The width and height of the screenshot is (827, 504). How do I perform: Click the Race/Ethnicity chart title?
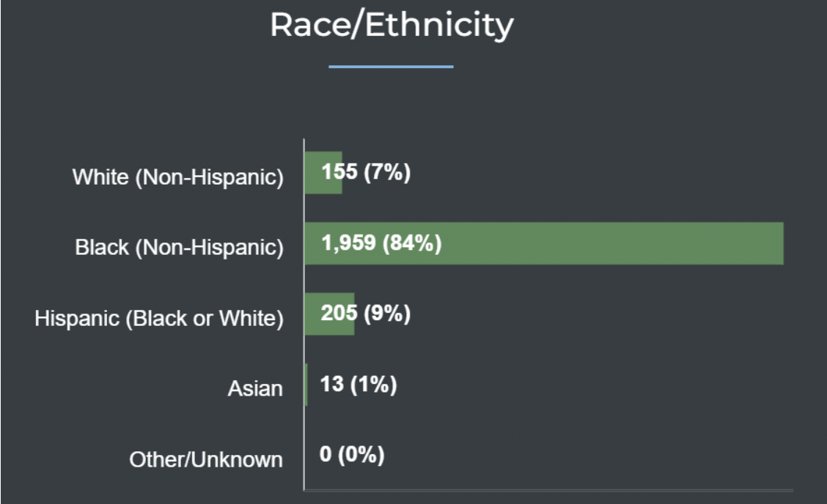click(x=392, y=26)
